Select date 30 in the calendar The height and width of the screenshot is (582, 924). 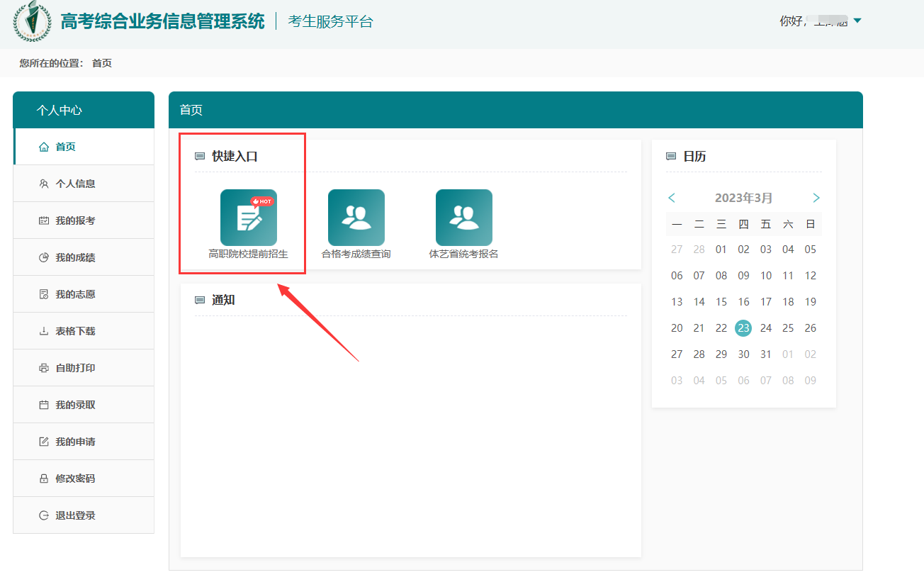(x=743, y=354)
